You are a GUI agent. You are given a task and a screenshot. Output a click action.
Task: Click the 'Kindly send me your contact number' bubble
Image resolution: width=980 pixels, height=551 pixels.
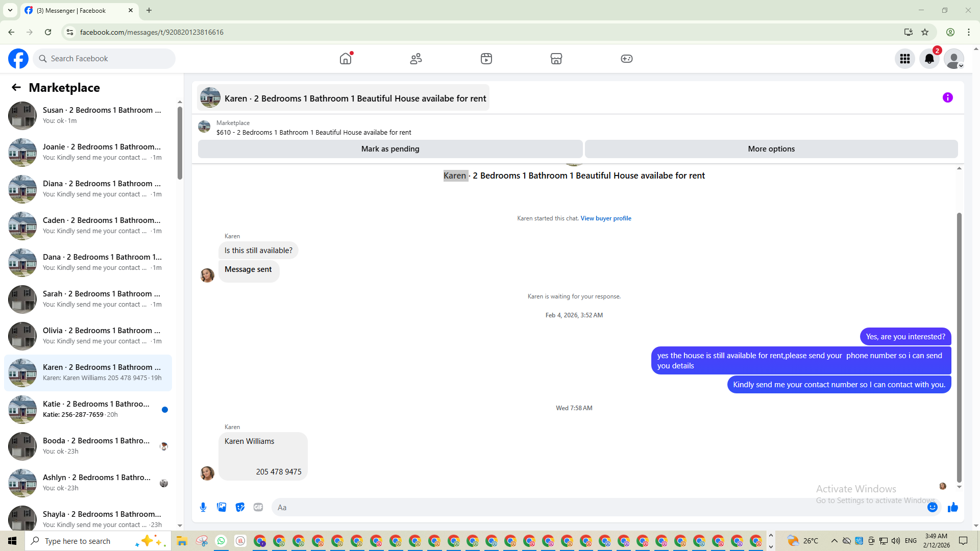(x=839, y=385)
